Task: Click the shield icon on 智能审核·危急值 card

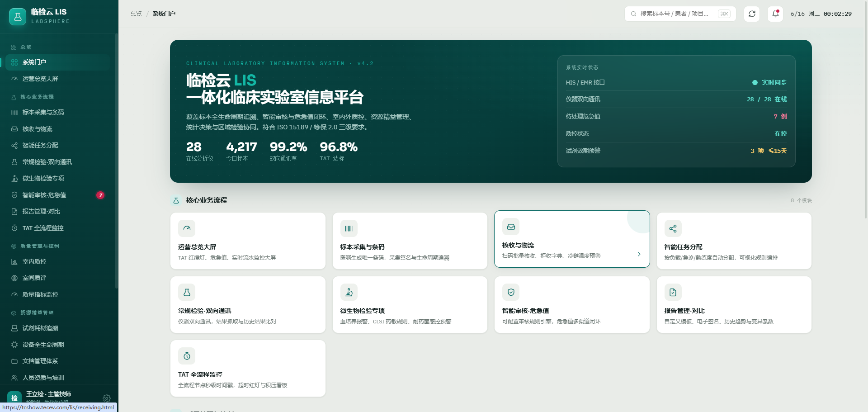Action: [511, 292]
